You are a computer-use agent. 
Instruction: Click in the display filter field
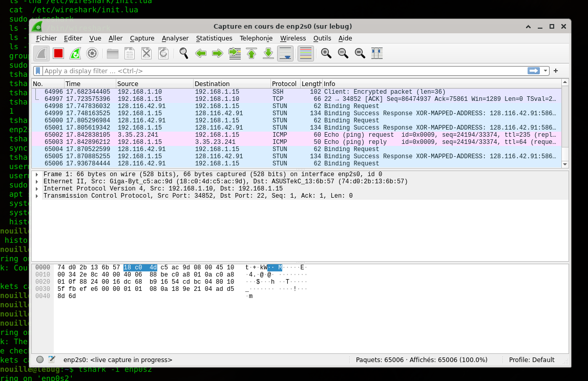click(282, 71)
